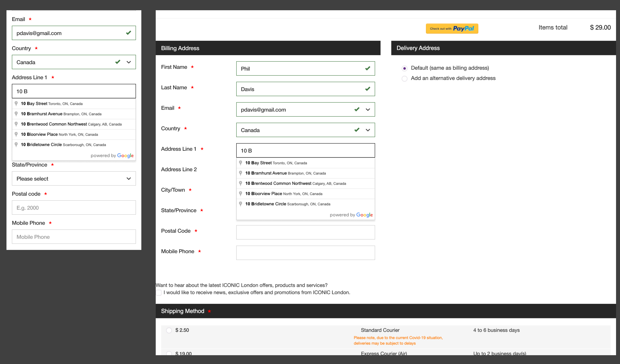Check out with PayPal button
Screen dimensions: 620x364
(x=452, y=29)
